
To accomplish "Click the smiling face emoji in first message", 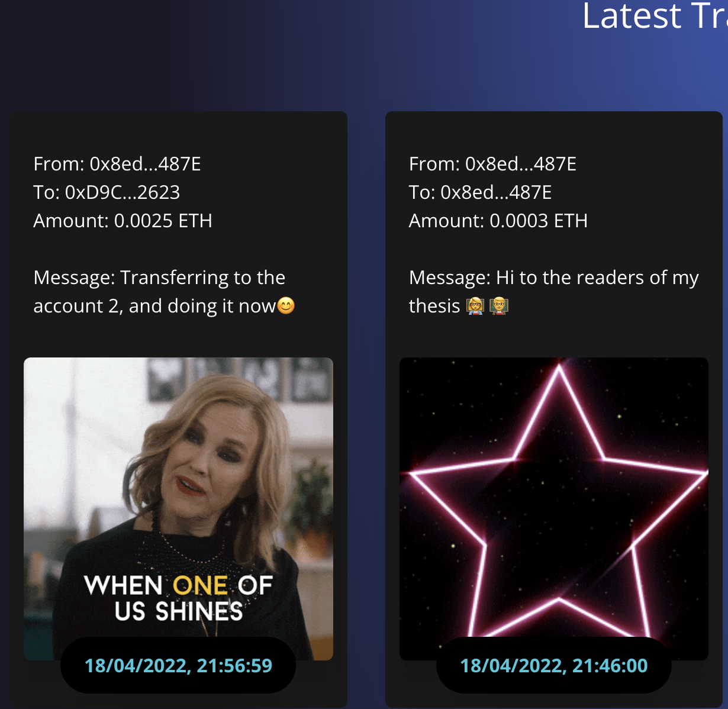I will pyautogui.click(x=286, y=305).
